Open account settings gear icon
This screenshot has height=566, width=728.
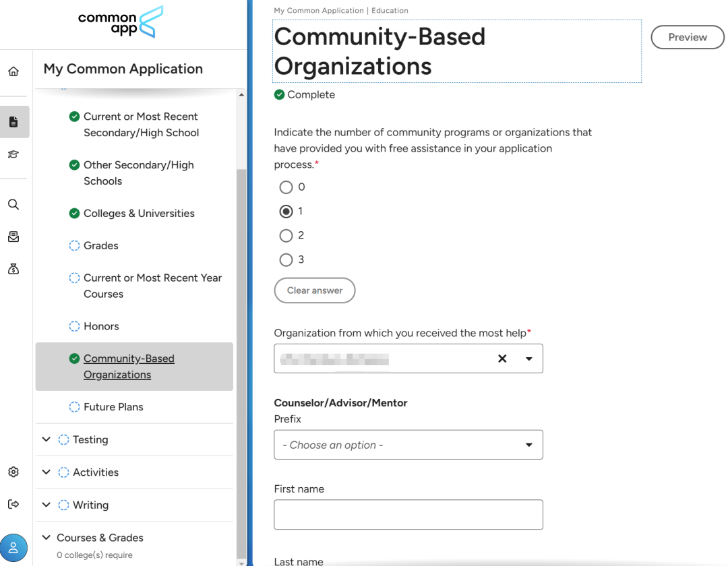click(13, 472)
